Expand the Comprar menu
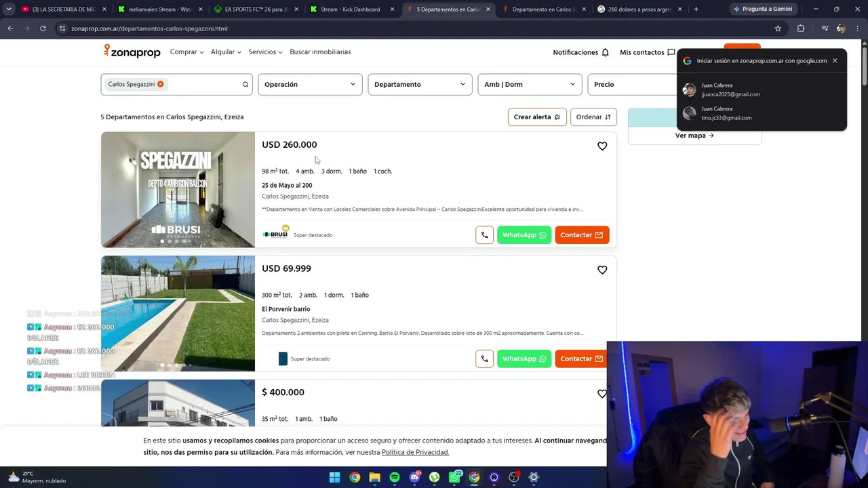 [186, 52]
